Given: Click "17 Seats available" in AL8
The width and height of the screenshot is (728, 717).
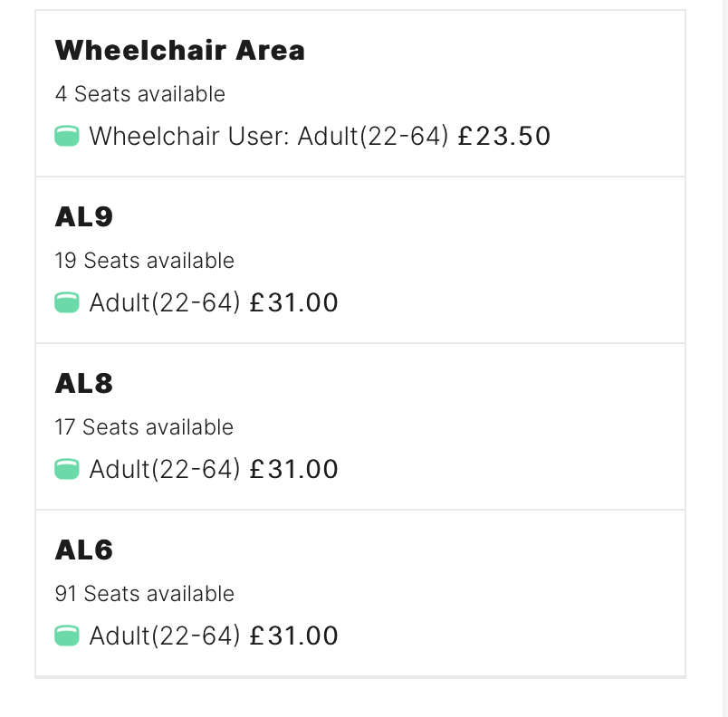Looking at the screenshot, I should (144, 427).
